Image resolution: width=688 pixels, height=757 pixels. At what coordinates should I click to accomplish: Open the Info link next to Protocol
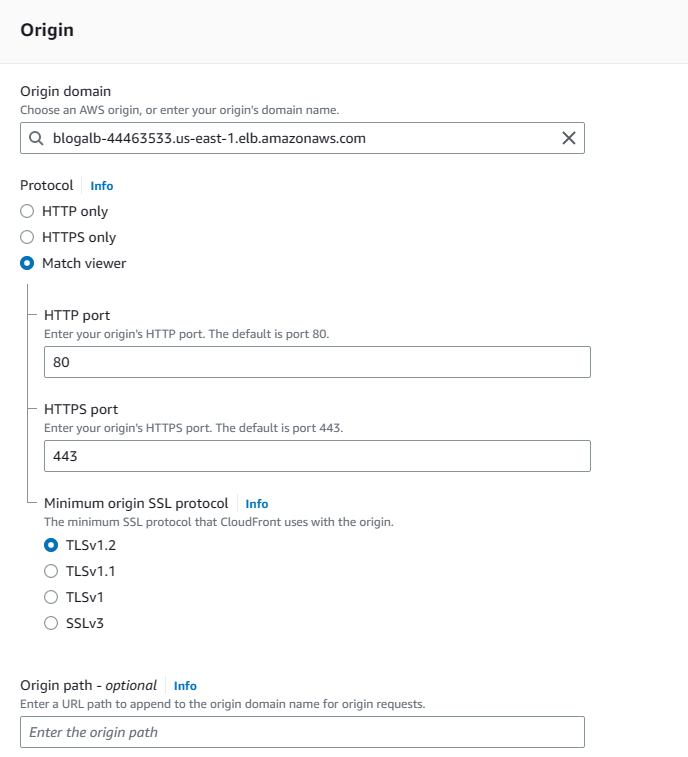(x=101, y=186)
